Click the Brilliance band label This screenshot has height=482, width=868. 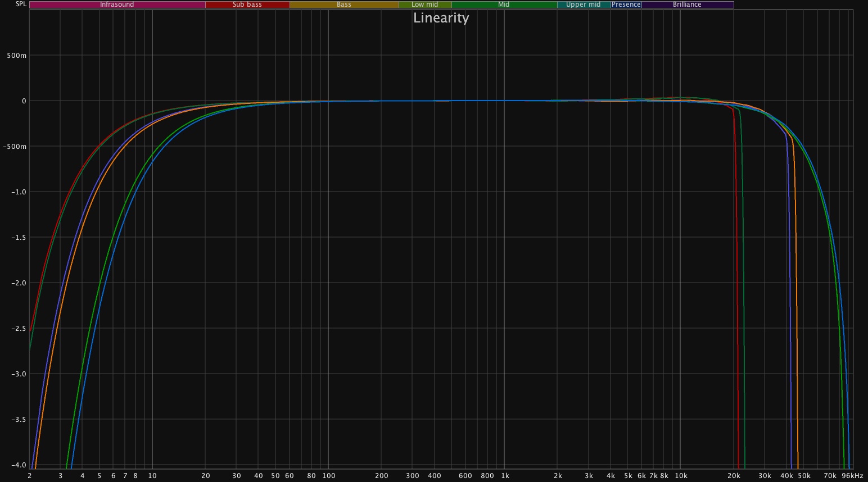tap(687, 4)
